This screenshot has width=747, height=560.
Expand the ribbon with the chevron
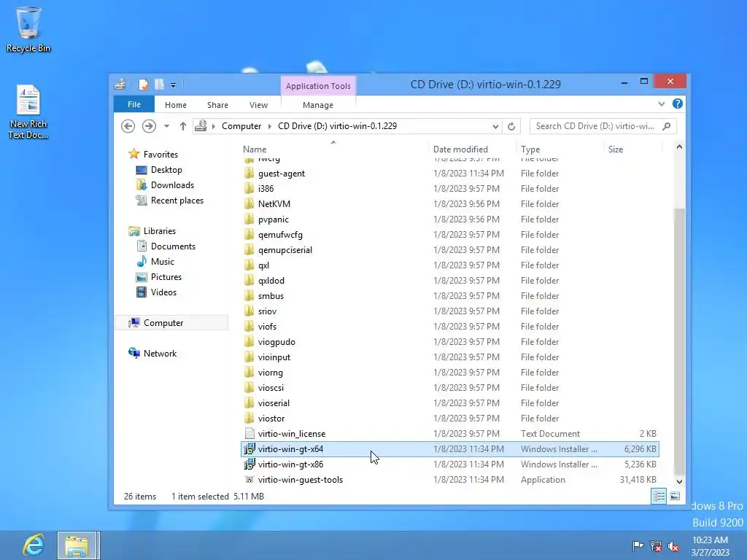[661, 104]
